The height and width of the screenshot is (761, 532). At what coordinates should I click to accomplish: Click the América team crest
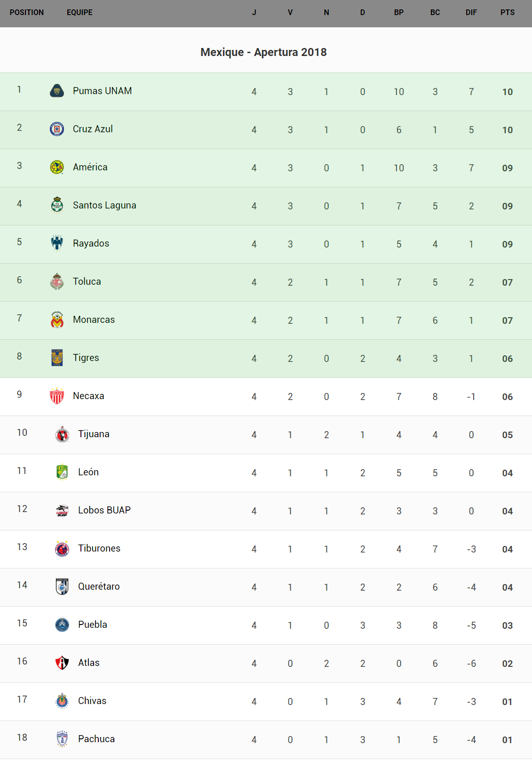pos(57,167)
